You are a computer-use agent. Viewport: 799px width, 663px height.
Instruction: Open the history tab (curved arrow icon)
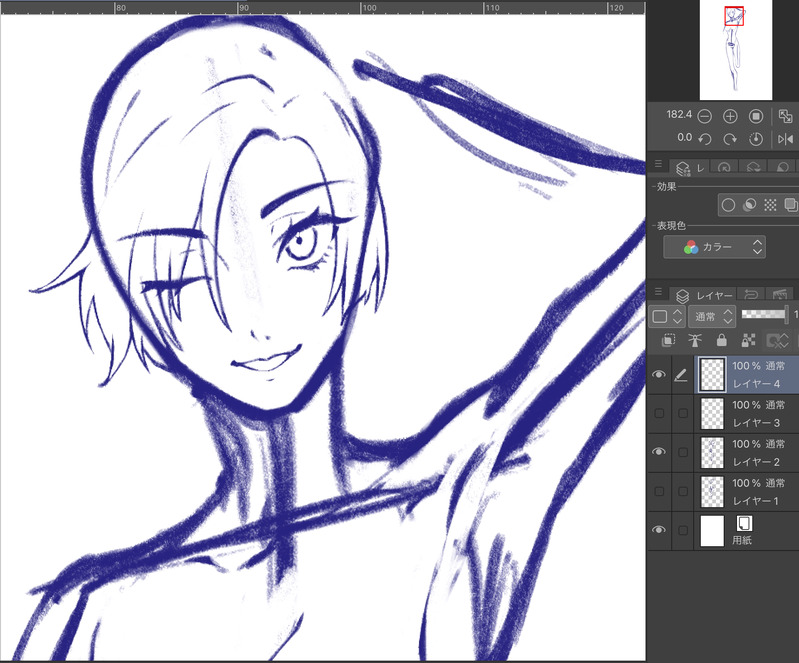pyautogui.click(x=751, y=295)
